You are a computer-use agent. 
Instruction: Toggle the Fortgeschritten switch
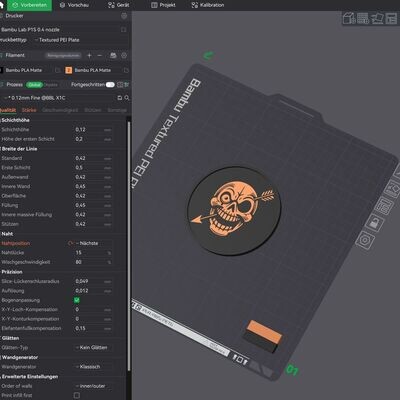110,85
